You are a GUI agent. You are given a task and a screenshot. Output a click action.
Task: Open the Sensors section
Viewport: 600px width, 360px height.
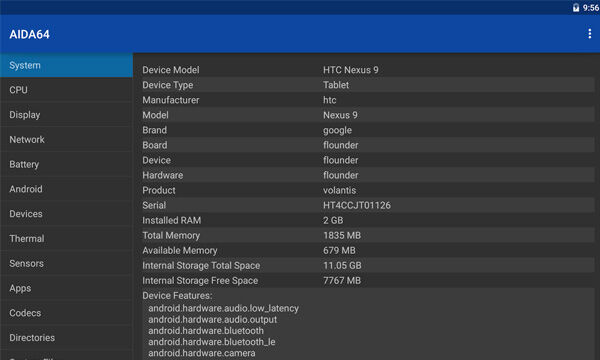pyautogui.click(x=67, y=263)
